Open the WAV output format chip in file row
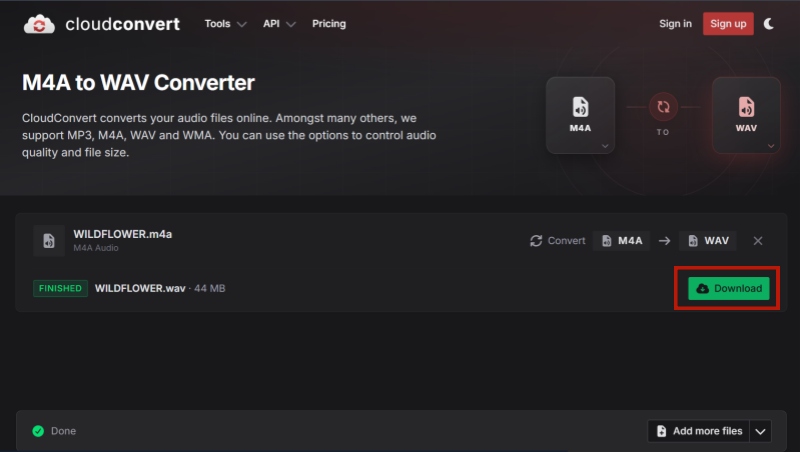800x452 pixels. point(708,241)
